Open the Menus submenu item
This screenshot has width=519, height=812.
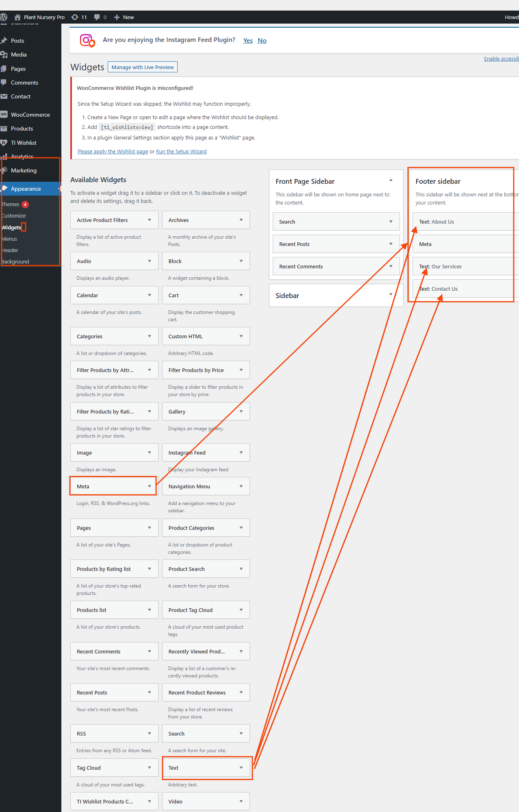tap(10, 239)
